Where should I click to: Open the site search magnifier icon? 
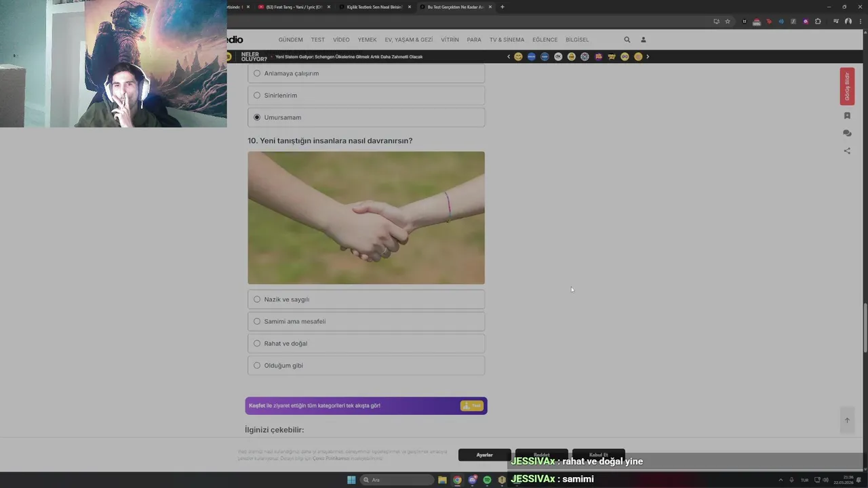coord(627,40)
